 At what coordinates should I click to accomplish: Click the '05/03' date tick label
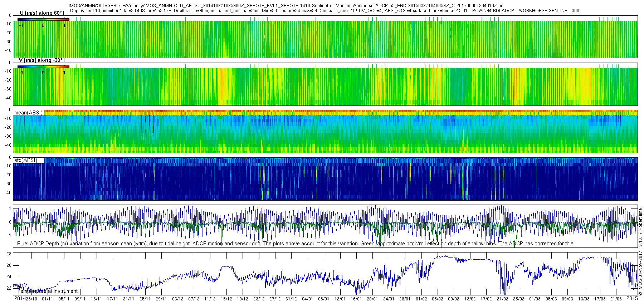tap(551, 299)
